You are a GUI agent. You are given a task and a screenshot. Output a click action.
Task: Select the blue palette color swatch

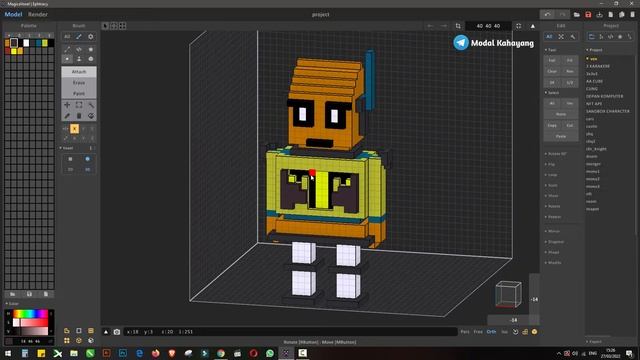pyautogui.click(x=38, y=43)
